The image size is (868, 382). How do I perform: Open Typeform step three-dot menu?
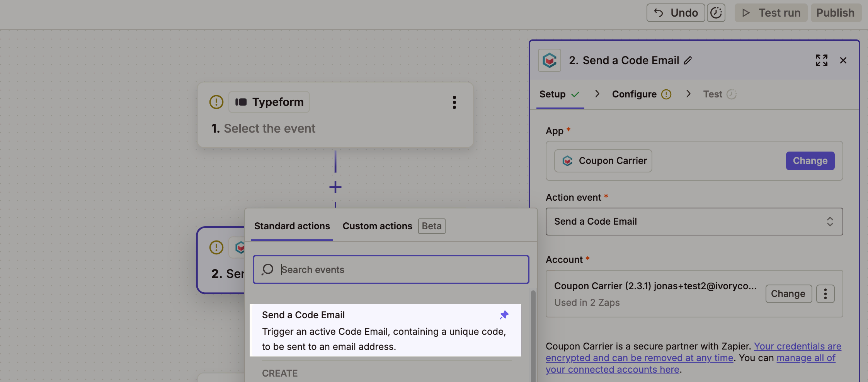[454, 102]
